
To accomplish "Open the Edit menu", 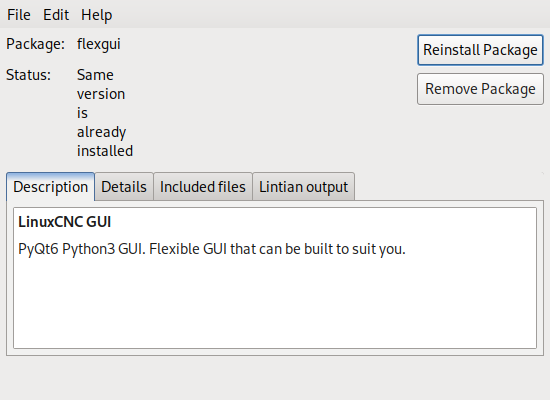I will pyautogui.click(x=56, y=15).
